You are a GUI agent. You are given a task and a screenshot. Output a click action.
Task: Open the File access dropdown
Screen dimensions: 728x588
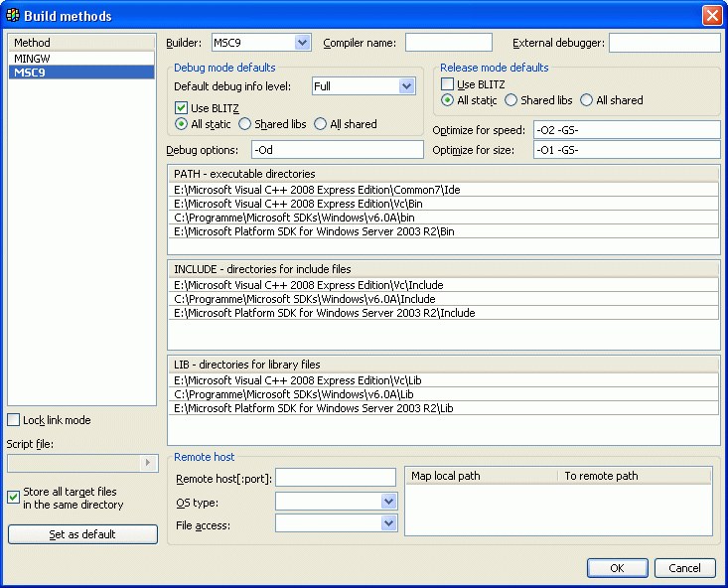tap(388, 523)
